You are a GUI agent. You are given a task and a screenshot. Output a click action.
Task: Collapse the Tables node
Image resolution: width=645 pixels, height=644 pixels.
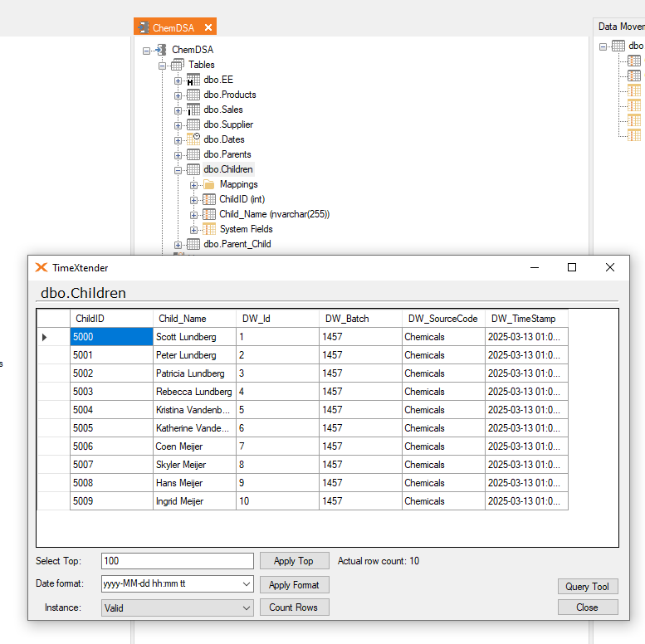[162, 66]
